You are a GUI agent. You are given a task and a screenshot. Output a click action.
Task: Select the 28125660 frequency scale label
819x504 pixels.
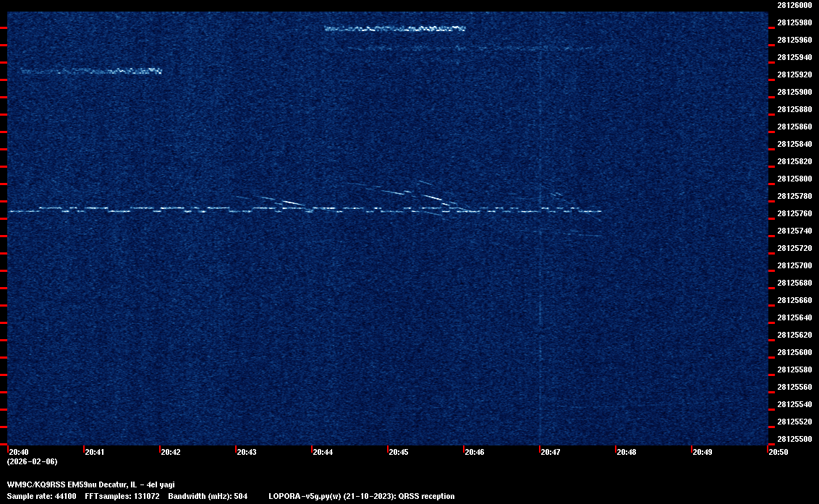[x=794, y=300]
